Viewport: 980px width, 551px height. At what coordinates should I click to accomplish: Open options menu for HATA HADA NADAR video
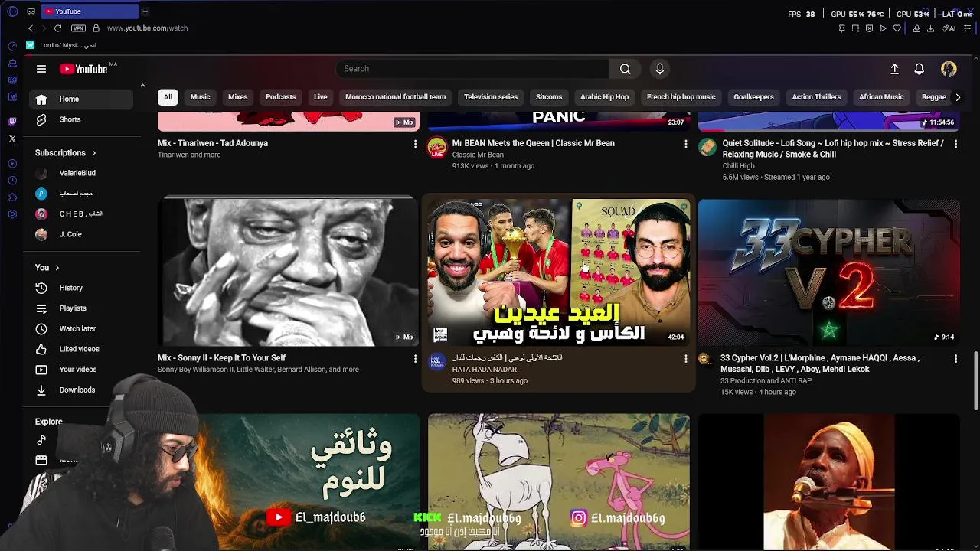tap(685, 358)
